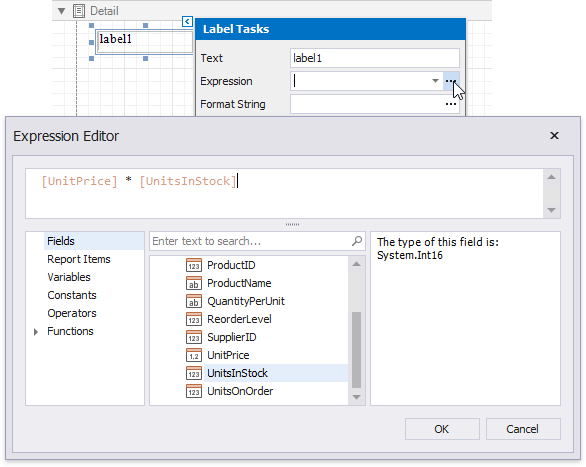This screenshot has height=467, width=586.
Task: Click scroll down arrow in fields list
Action: pyautogui.click(x=357, y=397)
